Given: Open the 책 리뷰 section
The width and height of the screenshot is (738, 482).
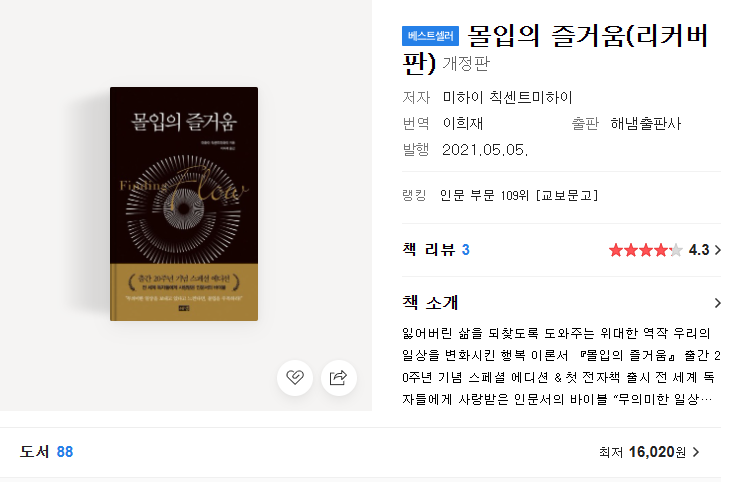Looking at the screenshot, I should (x=429, y=249).
